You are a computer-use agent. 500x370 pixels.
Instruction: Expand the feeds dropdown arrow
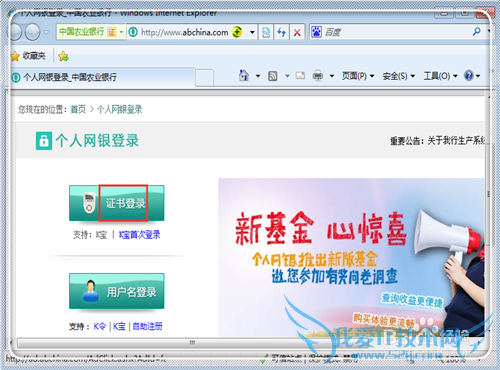[x=287, y=76]
